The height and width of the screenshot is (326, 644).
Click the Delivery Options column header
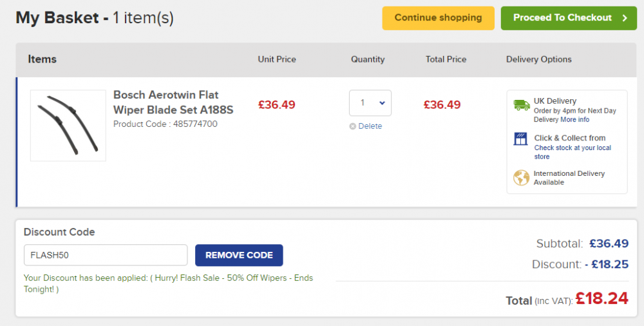[x=538, y=59]
